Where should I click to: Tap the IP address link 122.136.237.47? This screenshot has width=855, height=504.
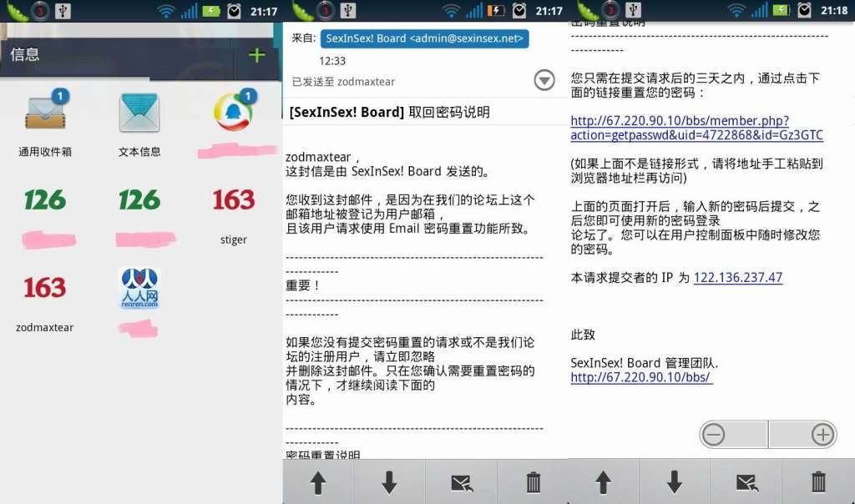pos(738,277)
